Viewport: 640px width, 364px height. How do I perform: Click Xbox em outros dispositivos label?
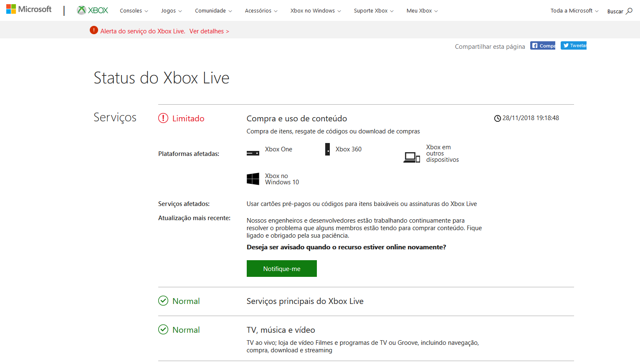(x=443, y=153)
